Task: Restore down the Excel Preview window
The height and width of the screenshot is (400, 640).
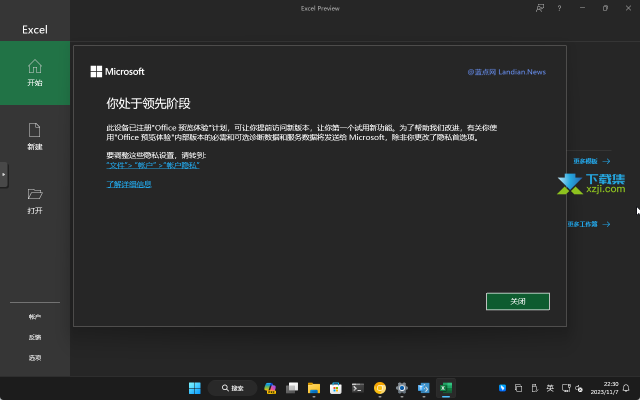Action: click(x=605, y=8)
